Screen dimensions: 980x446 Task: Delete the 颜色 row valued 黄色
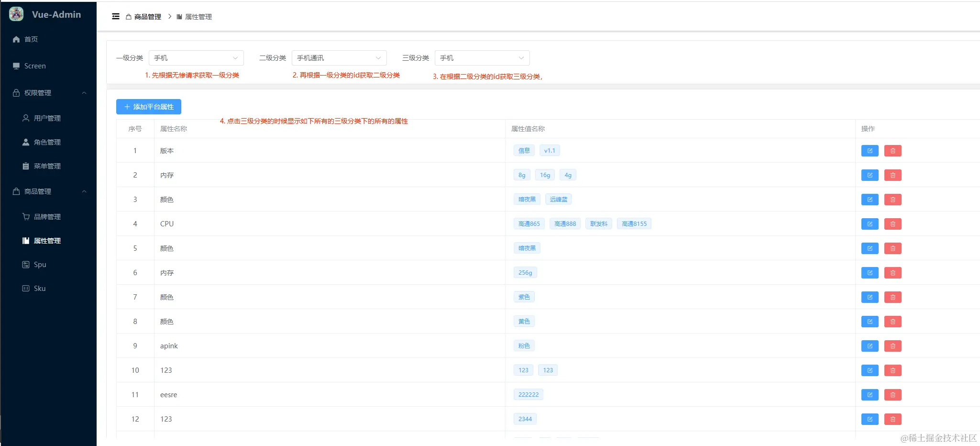[892, 322]
